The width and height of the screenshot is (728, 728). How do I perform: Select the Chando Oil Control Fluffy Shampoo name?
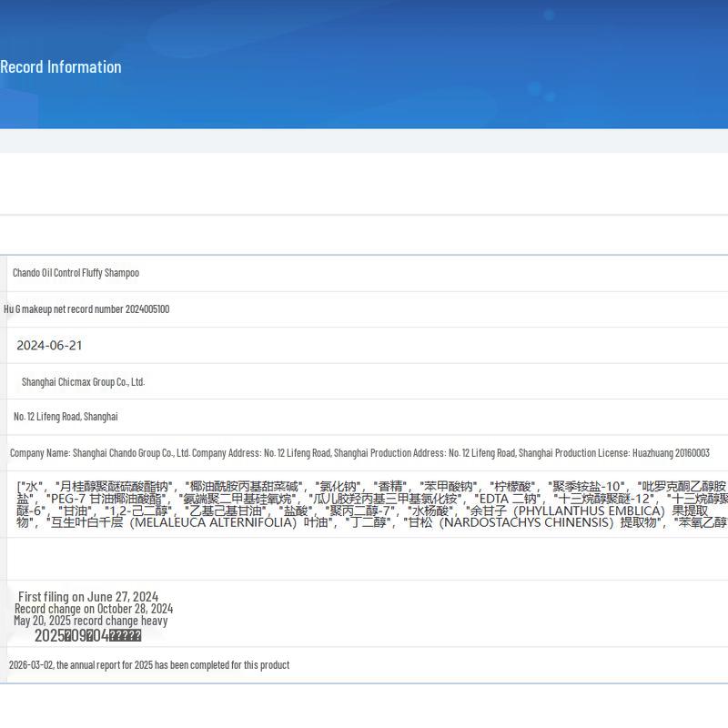pos(76,273)
